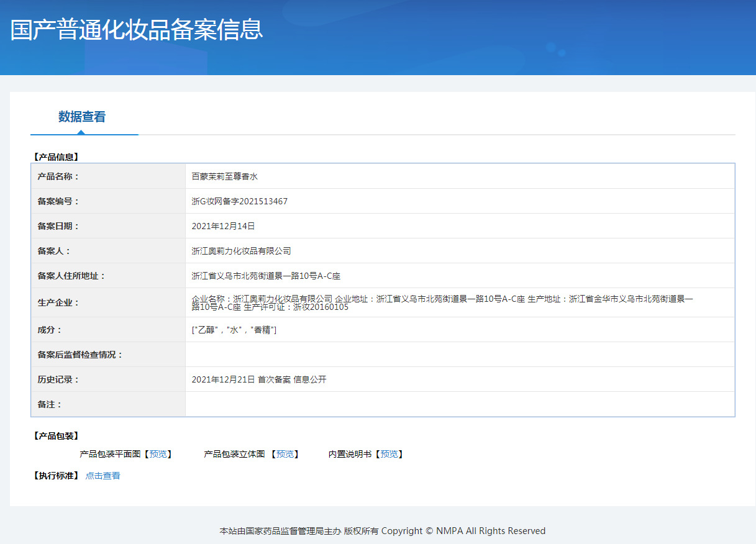
Task: Open the 产品包装平面图 预览 link
Action: (x=158, y=455)
